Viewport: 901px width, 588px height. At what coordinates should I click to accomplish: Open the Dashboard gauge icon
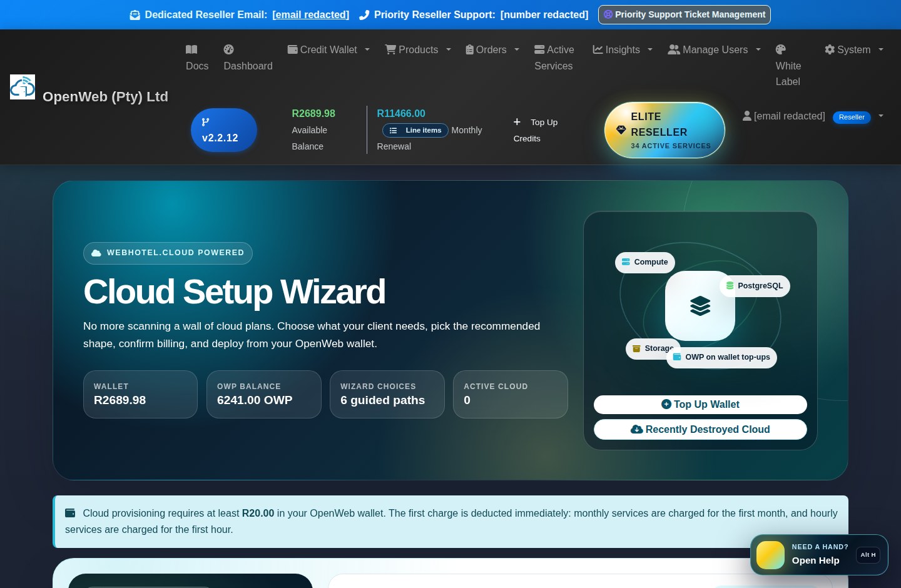[x=229, y=49]
